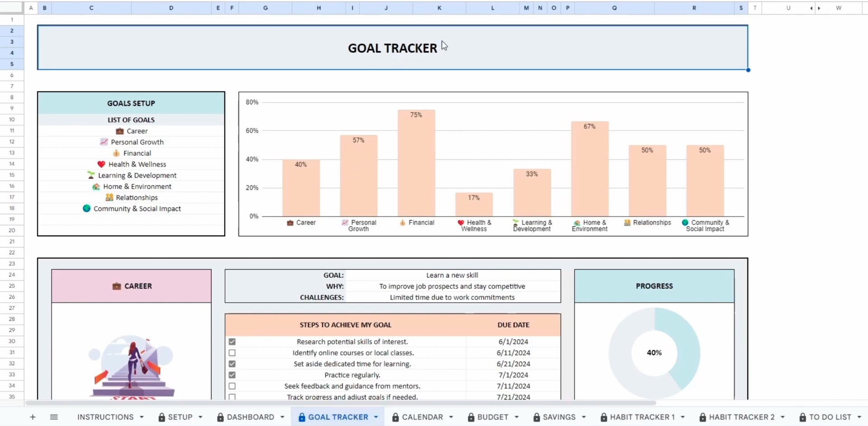Switch to the INSTRUCTIONS sheet tab

[x=105, y=417]
